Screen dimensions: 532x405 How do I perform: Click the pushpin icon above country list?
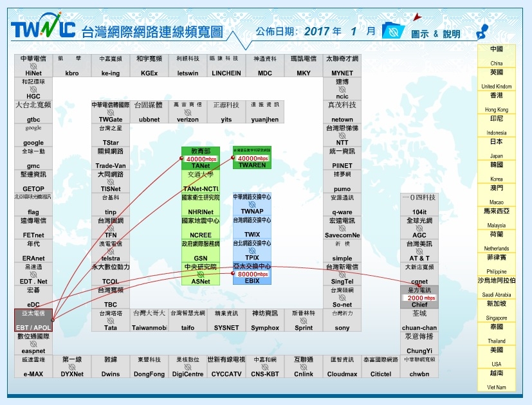tap(482, 32)
